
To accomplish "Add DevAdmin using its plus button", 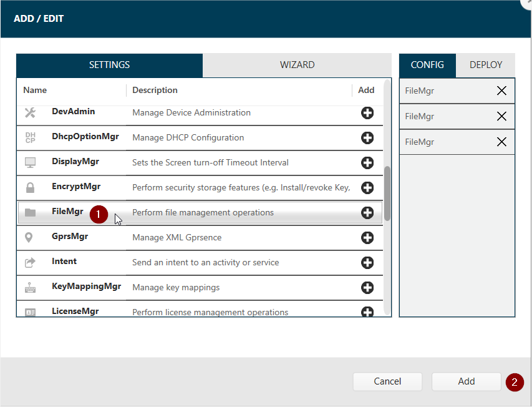I will [x=367, y=113].
